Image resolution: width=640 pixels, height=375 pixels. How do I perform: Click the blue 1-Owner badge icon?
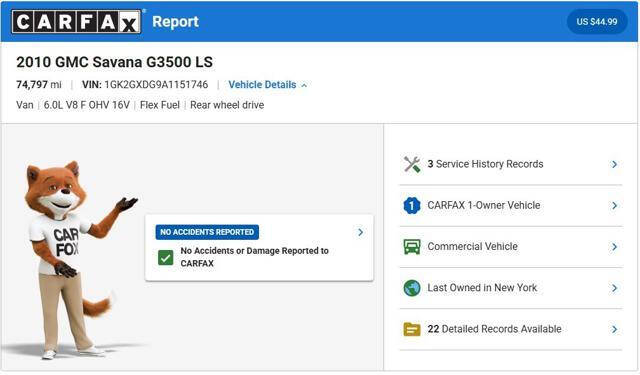tap(412, 206)
